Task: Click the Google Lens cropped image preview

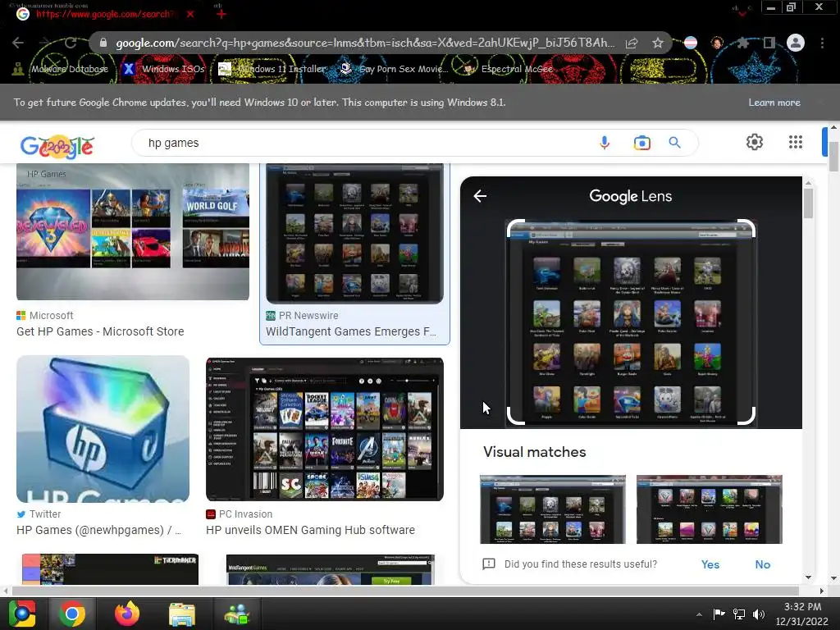Action: pos(631,322)
